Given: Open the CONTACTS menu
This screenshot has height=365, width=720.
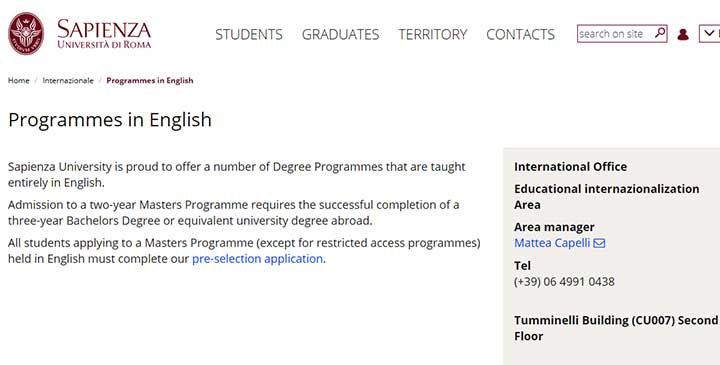Looking at the screenshot, I should (x=520, y=34).
